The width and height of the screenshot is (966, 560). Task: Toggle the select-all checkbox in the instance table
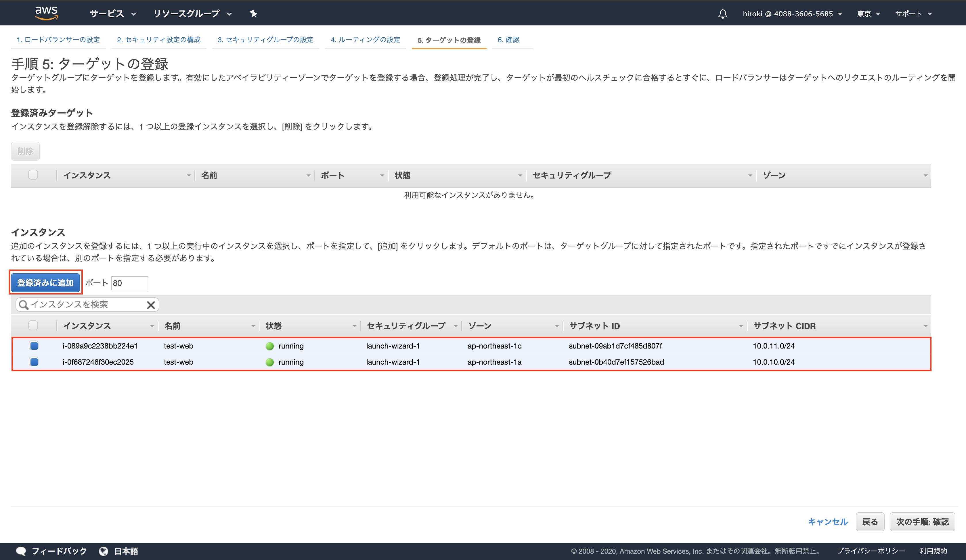[33, 325]
